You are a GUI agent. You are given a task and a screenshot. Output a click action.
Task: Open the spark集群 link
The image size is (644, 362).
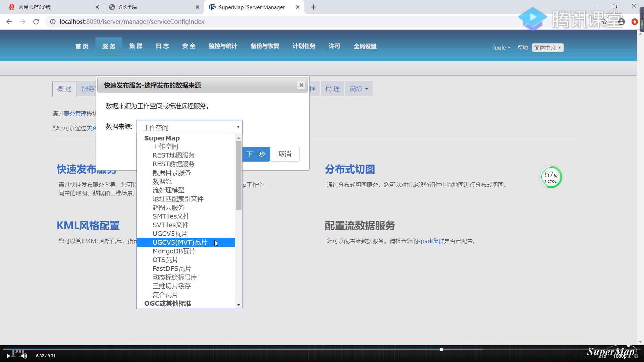coord(431,241)
